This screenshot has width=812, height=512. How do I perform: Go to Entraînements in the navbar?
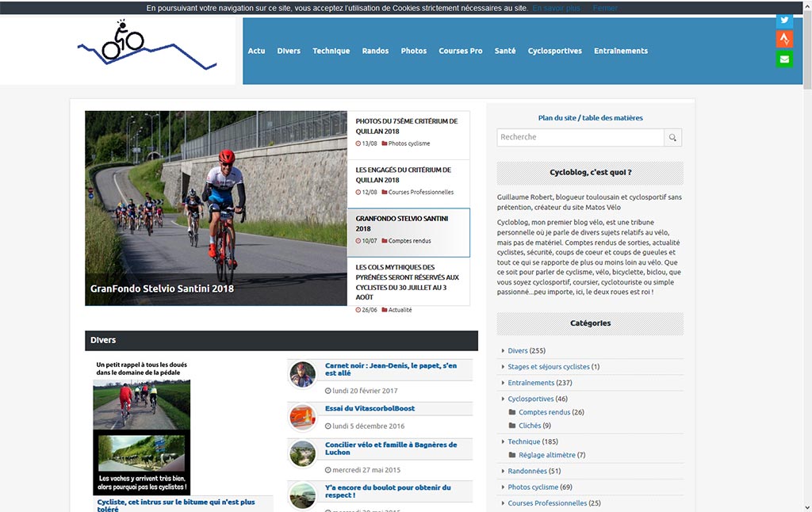[621, 51]
